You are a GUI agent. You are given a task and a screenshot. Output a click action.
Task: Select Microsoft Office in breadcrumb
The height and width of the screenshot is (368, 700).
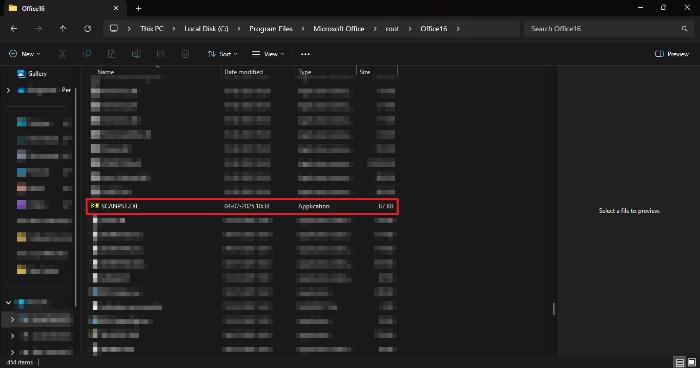pos(339,29)
